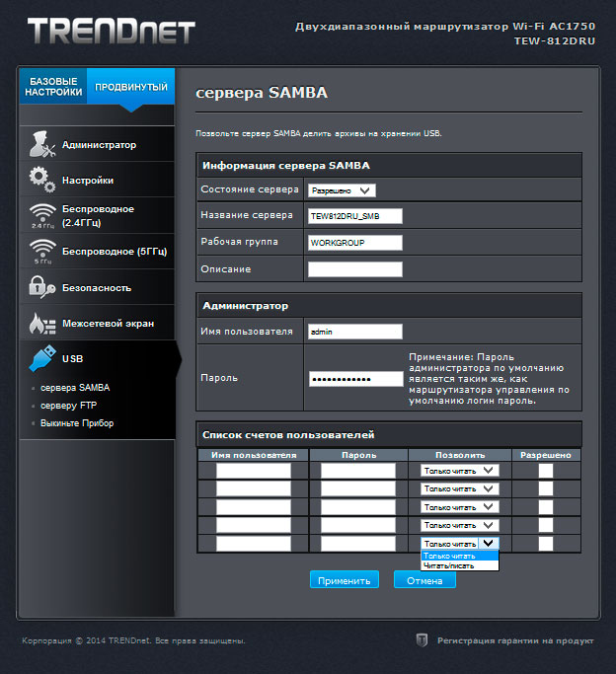Viewport: 616px width, 674px height.
Task: Focus third row username field in user list
Action: pos(253,507)
